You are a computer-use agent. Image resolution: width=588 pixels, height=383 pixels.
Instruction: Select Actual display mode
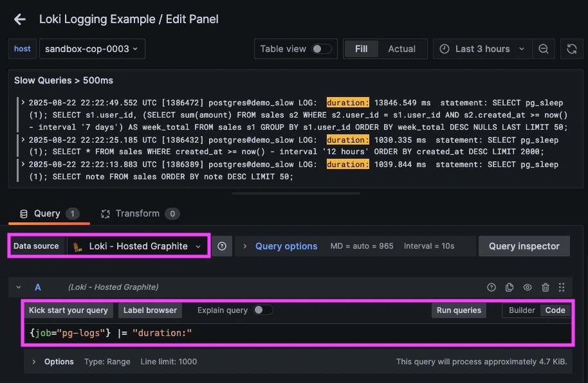tap(401, 49)
